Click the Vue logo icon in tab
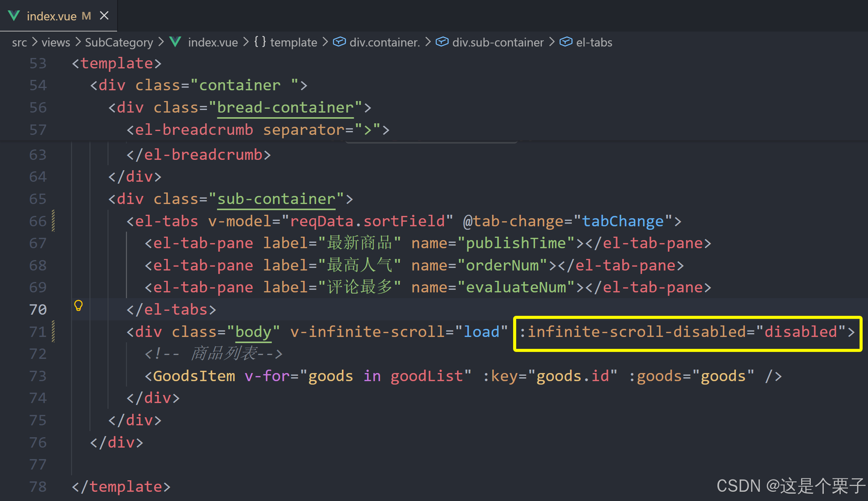The image size is (868, 501). [14, 16]
